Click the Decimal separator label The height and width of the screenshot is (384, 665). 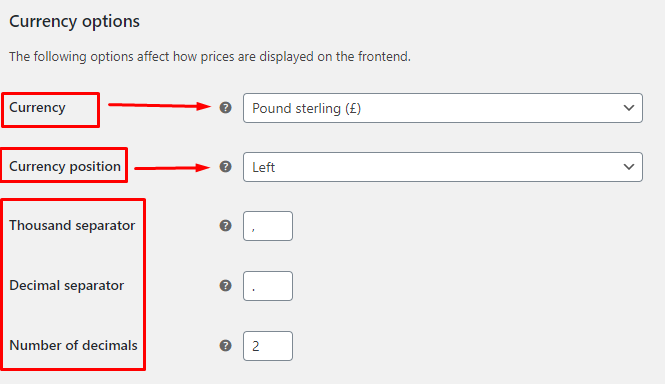67,285
